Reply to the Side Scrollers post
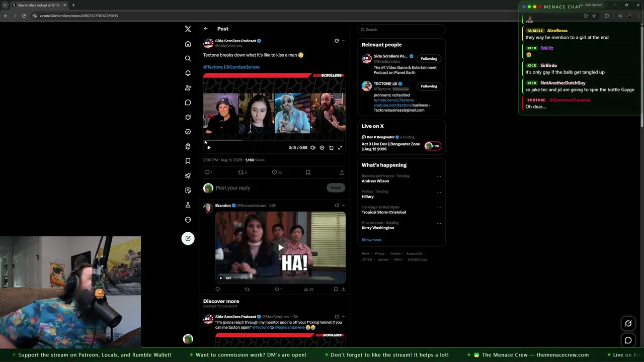The image size is (644, 362). tap(208, 172)
